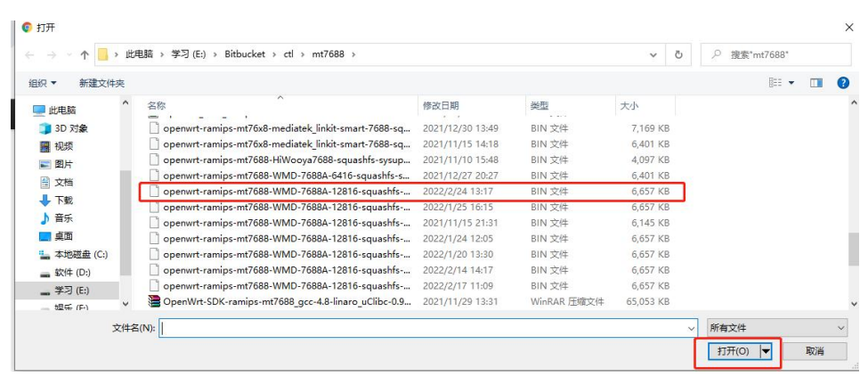
Task: Toggle the preview pane icon
Action: tap(815, 83)
